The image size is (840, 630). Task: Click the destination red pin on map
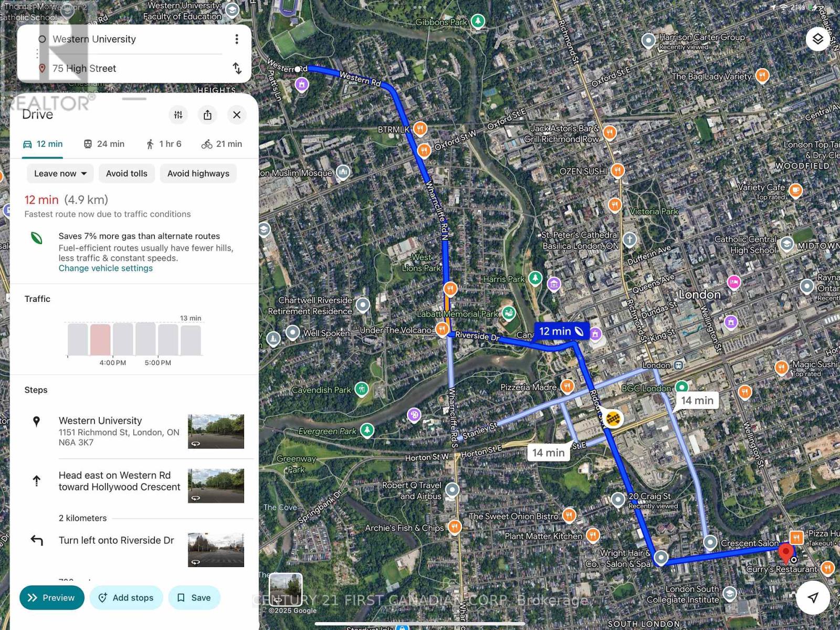tap(785, 553)
